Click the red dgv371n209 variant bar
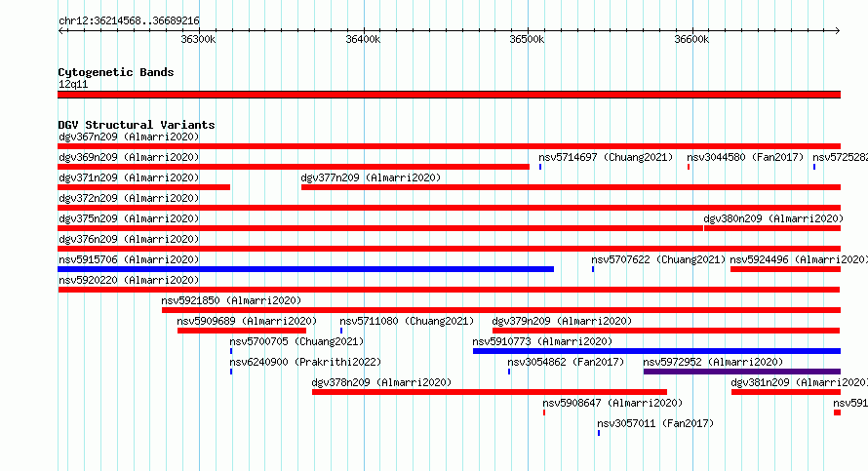The image size is (868, 471). coord(144,187)
